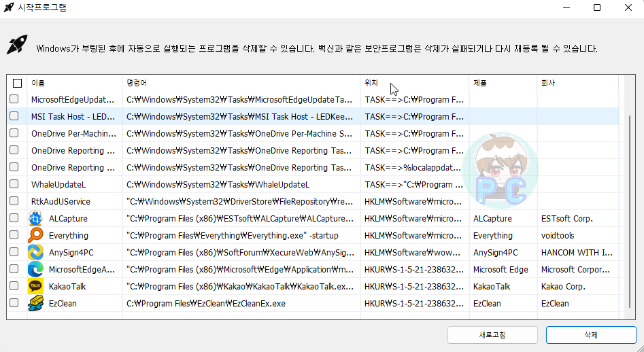Click the 삭제 delete button
644x352 pixels.
click(x=591, y=335)
